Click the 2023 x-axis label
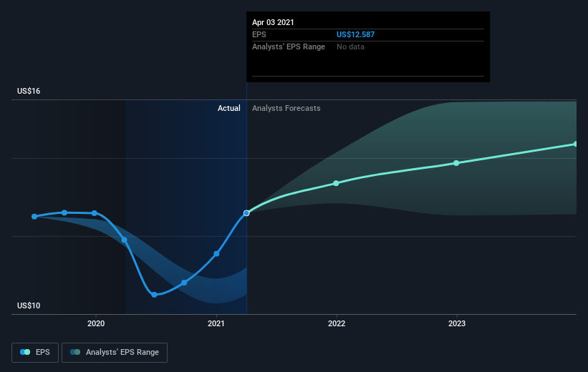588x372 pixels. 457,323
